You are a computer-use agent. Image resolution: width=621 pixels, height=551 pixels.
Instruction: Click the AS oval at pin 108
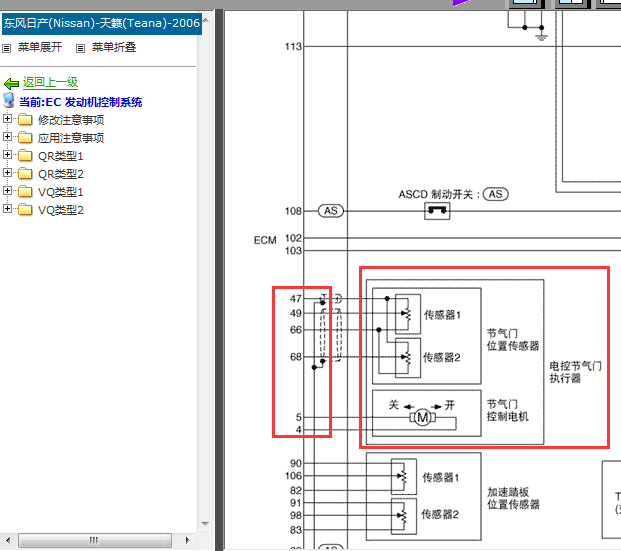tap(331, 211)
